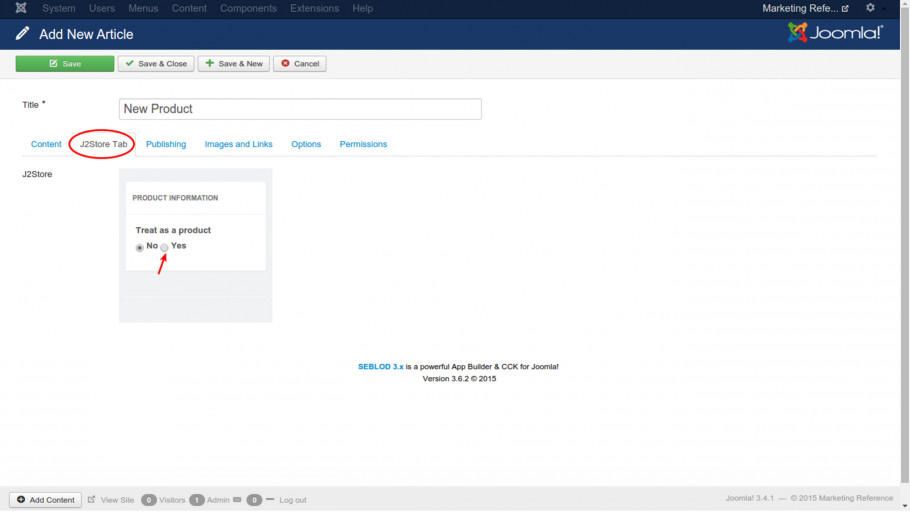The width and height of the screenshot is (910, 512).
Task: Open the System menu
Action: (59, 8)
